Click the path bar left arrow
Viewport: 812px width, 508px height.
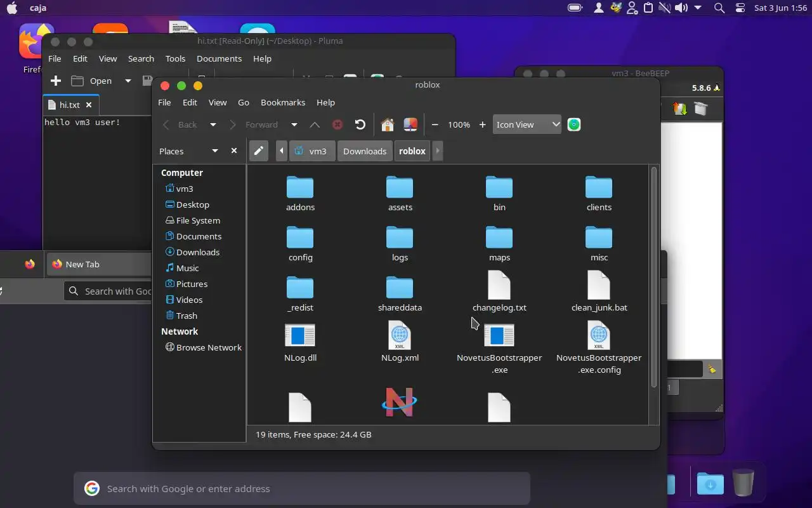281,151
